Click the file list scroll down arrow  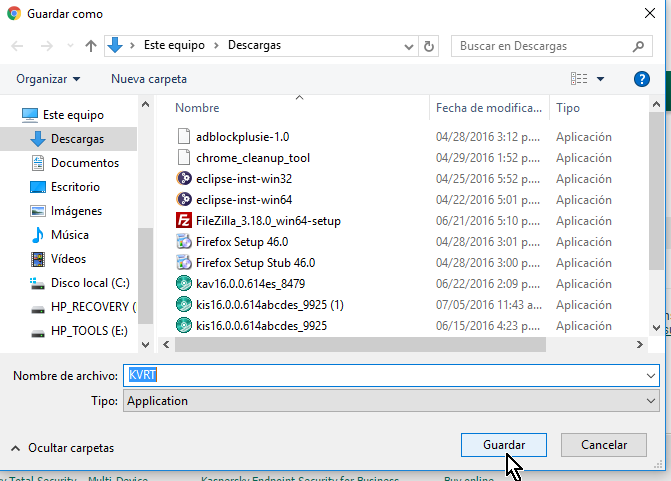[x=656, y=328]
